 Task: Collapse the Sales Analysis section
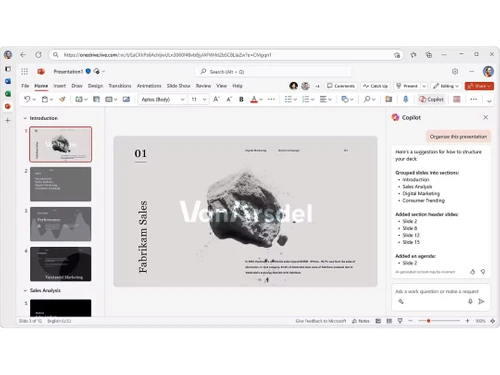coord(25,290)
